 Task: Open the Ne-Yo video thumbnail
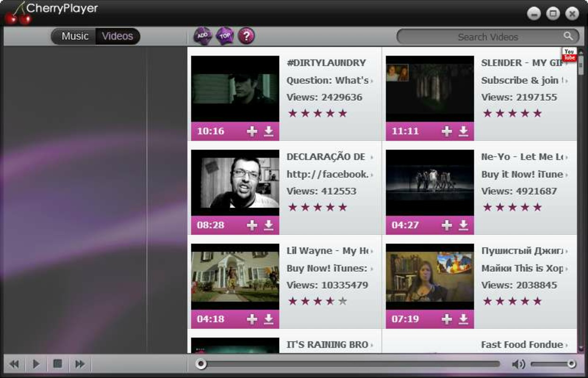pyautogui.click(x=430, y=183)
